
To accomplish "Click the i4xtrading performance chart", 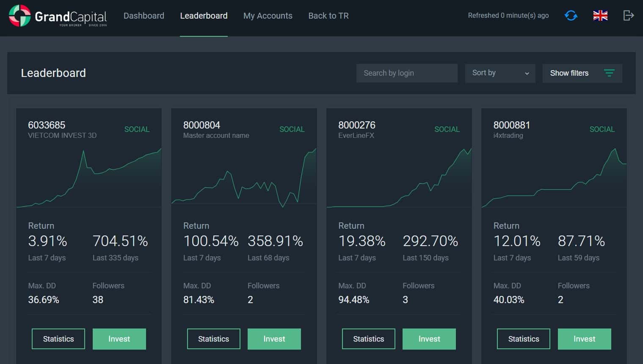I will click(554, 178).
